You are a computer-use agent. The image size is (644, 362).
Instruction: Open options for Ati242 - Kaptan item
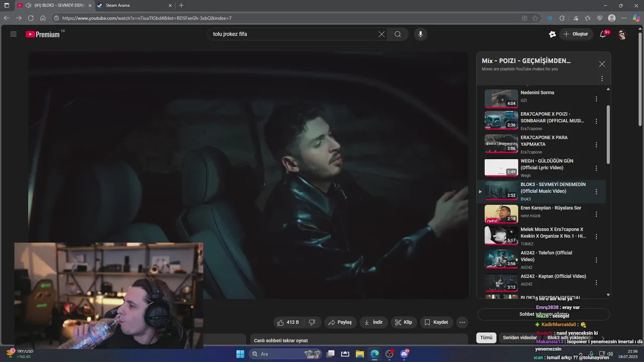coord(596,283)
